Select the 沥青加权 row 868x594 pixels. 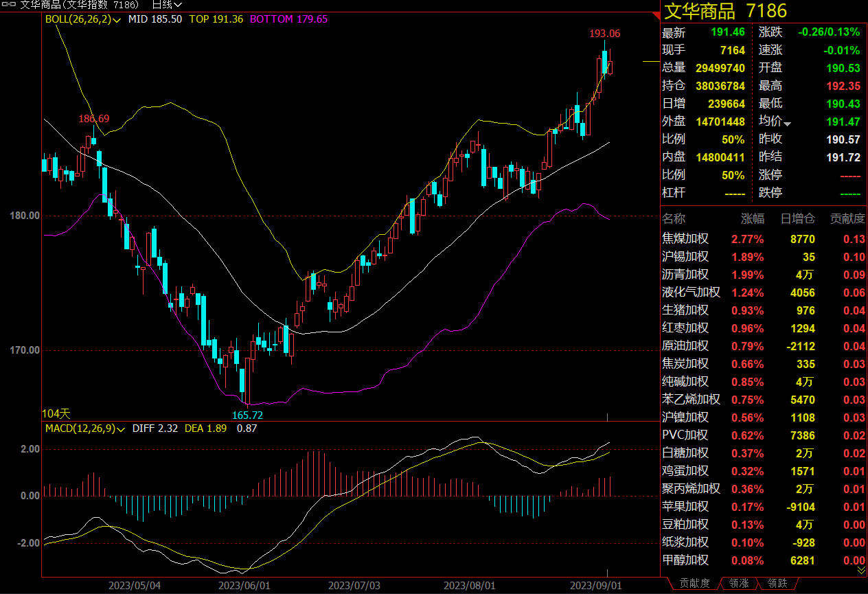pos(764,275)
